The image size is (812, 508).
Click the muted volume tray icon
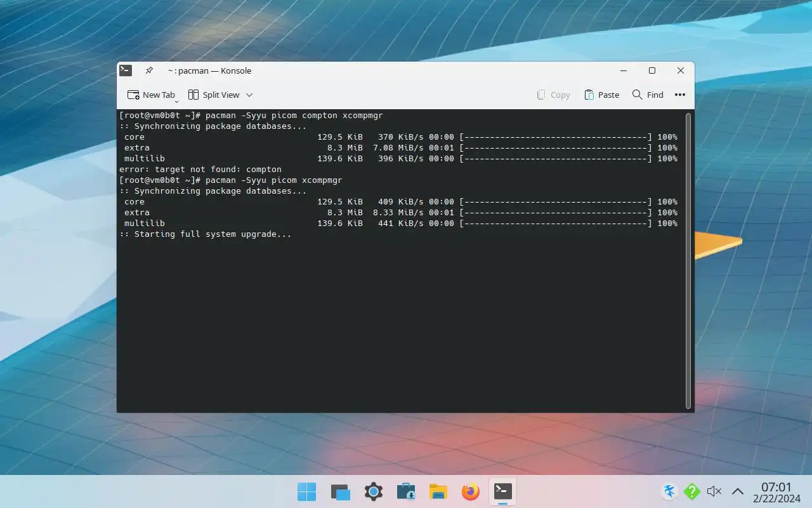click(x=714, y=491)
